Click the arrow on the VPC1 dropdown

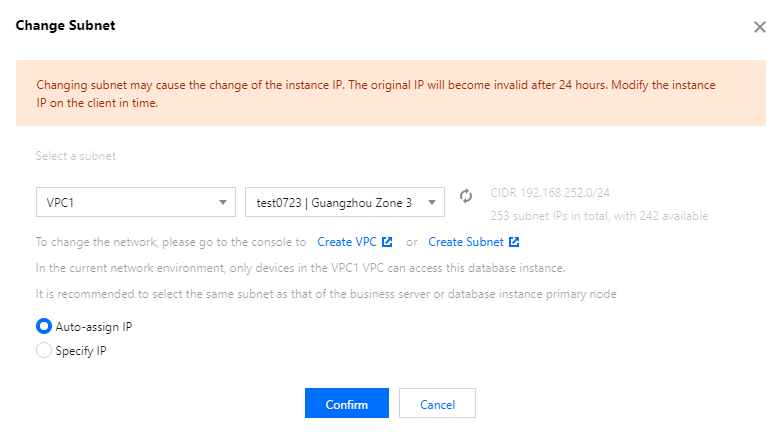click(x=222, y=202)
